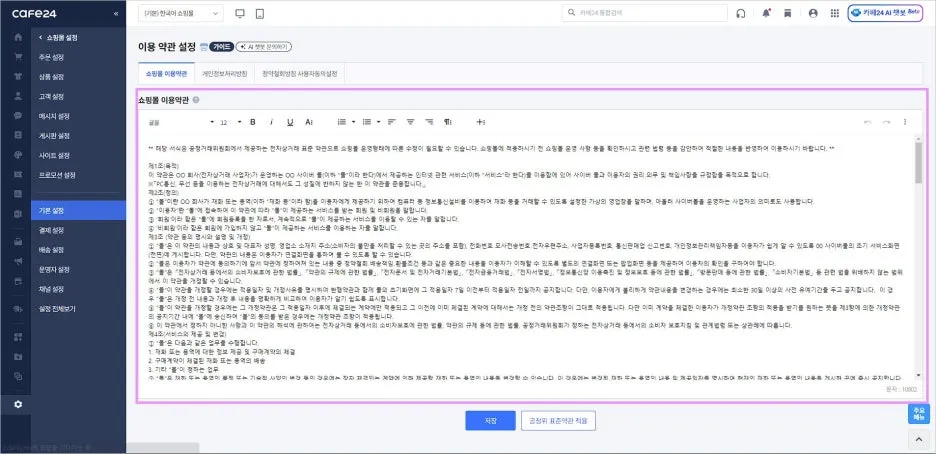The height and width of the screenshot is (454, 936).
Task: Switch to 개인정보처리방침 tab
Action: coord(224,74)
